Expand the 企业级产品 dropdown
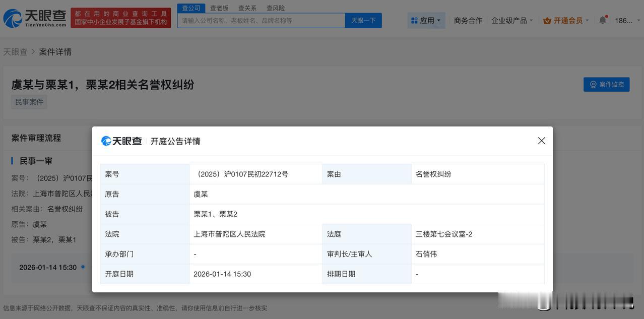 point(512,21)
